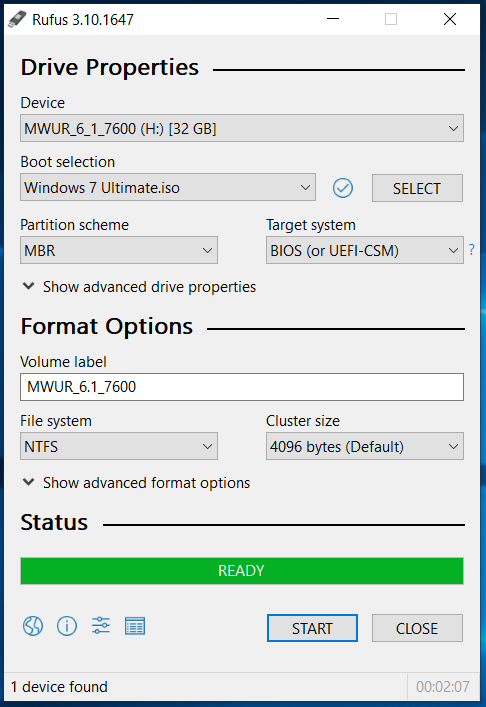Open the File system NTFS dropdown
486x707 pixels.
pos(119,446)
